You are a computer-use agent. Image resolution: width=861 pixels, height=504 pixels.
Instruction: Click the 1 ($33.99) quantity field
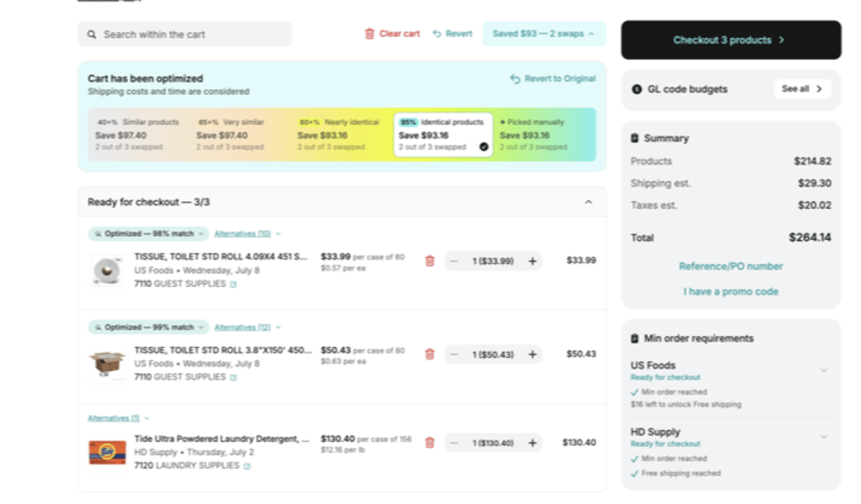493,261
